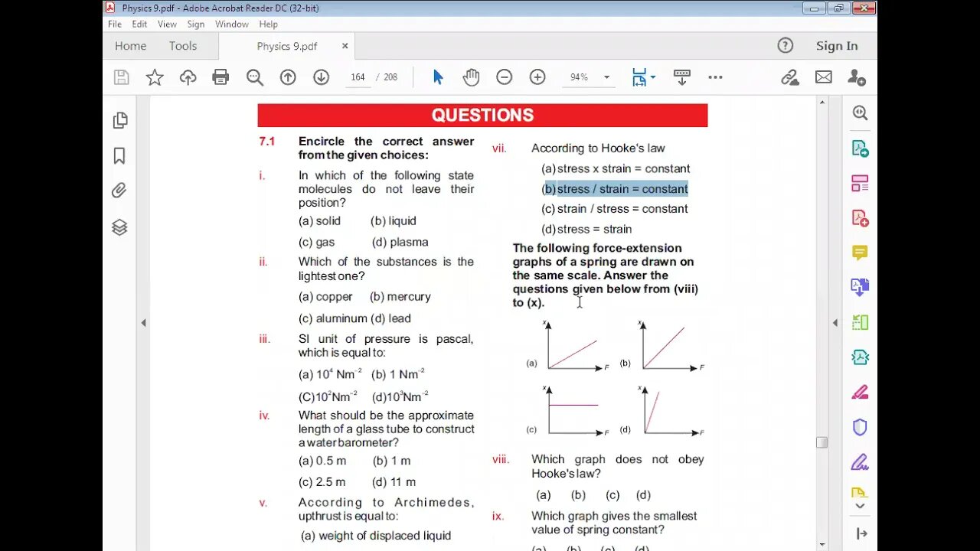This screenshot has height=551, width=980.
Task: Go to the next page arrow
Action: tap(321, 77)
